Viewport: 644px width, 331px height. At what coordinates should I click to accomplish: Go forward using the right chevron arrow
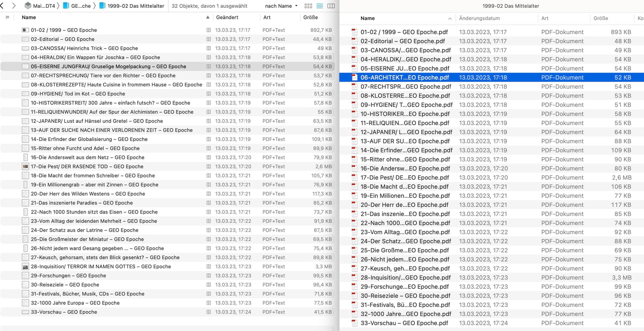[x=14, y=6]
